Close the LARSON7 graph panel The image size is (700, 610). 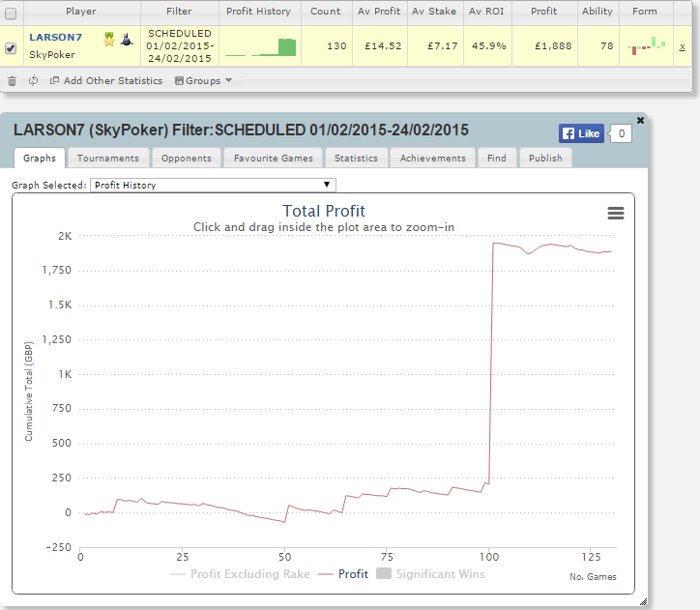(640, 120)
